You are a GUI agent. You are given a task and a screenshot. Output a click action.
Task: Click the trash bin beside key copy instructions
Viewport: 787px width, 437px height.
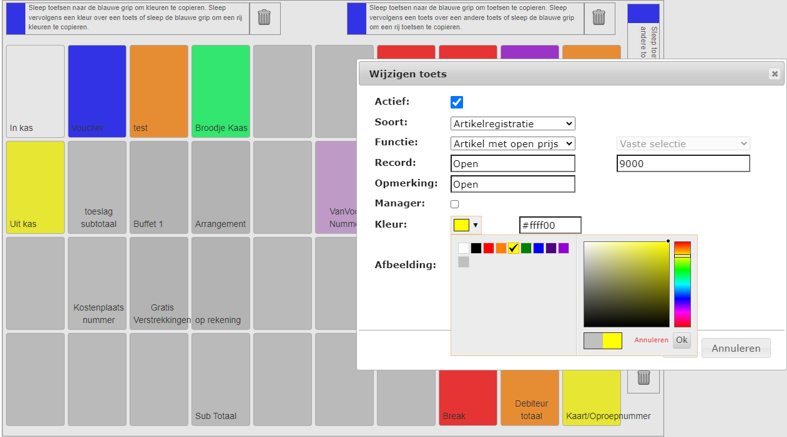(x=599, y=18)
